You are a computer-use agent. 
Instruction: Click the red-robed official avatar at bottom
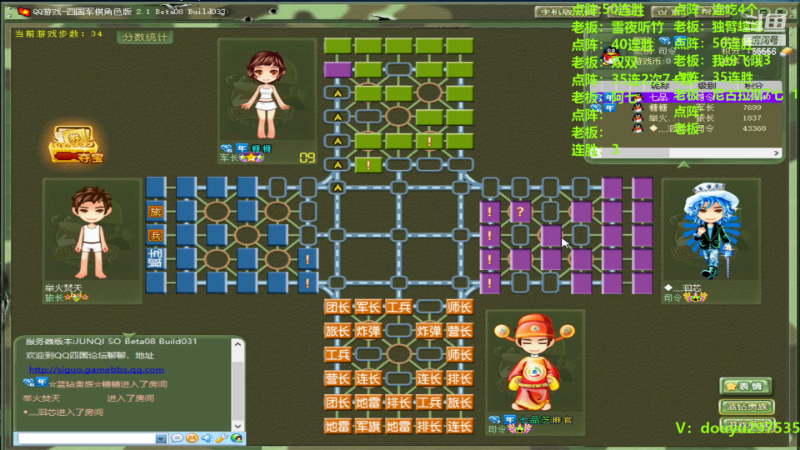[534, 362]
